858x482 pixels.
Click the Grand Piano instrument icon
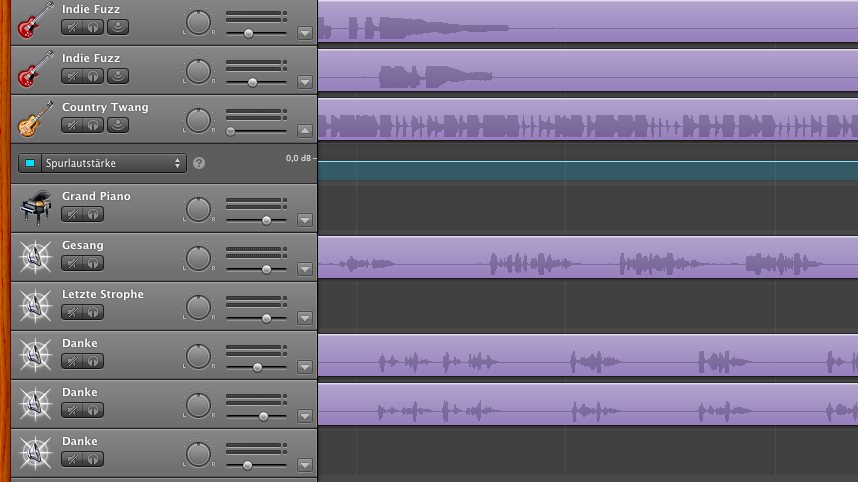click(36, 207)
